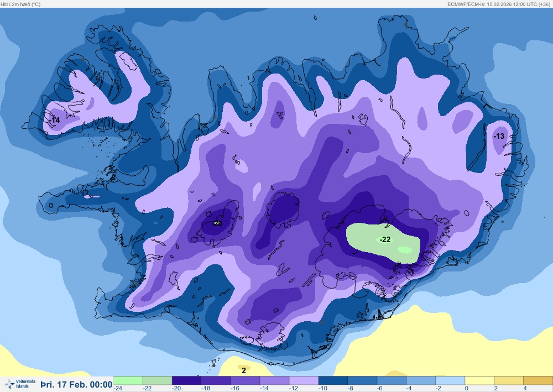Click the 4 legend scale number
Viewport: 553px width, 392px height.
click(x=525, y=389)
